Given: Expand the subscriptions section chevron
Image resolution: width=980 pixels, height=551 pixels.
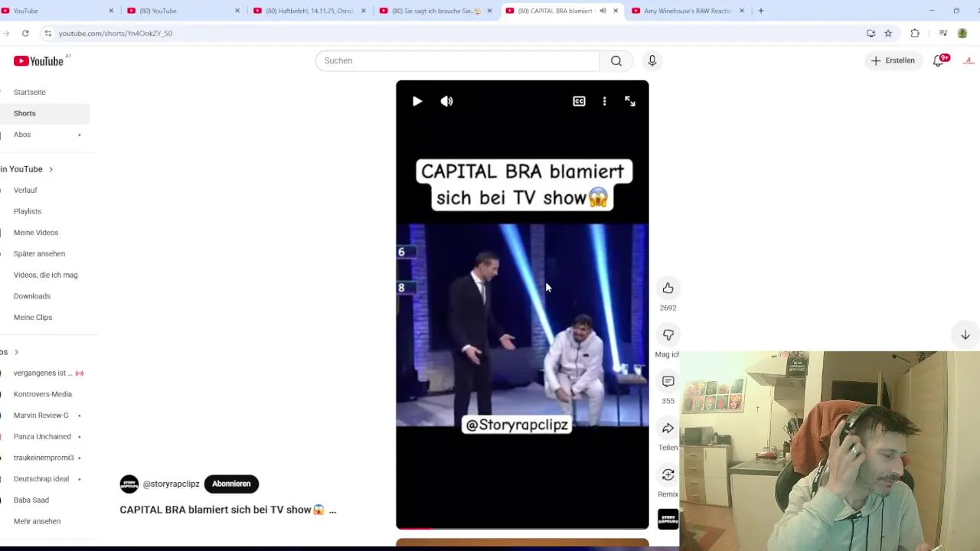Looking at the screenshot, I should tap(16, 352).
